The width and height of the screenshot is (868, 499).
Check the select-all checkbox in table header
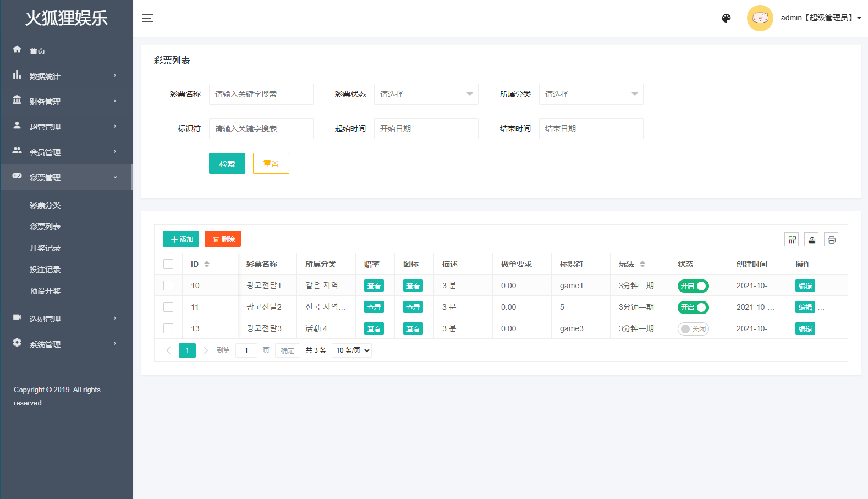[x=168, y=264]
